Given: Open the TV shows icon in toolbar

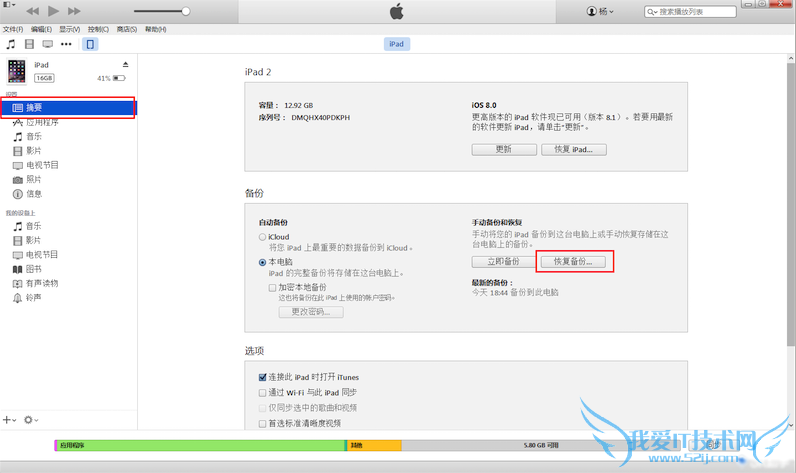Looking at the screenshot, I should point(48,44).
